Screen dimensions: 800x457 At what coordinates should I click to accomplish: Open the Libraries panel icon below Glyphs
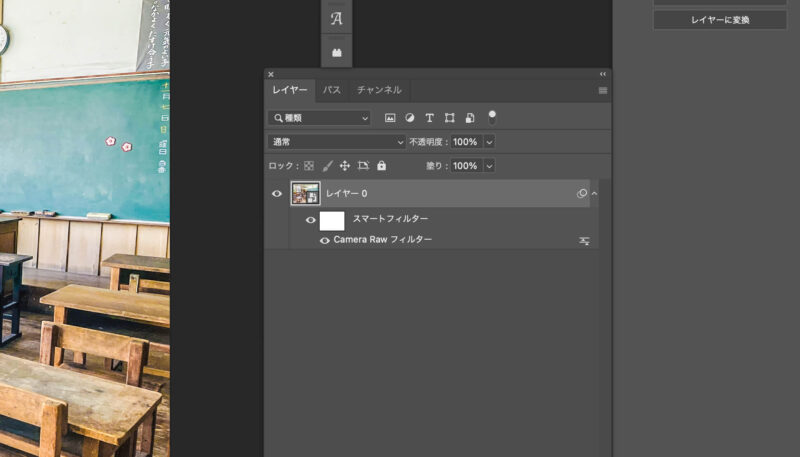pos(336,52)
